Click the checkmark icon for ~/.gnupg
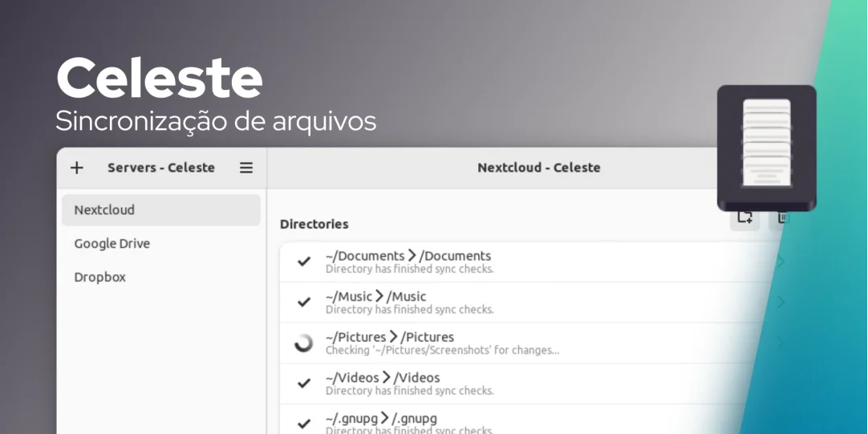Screen dimensions: 868x434 click(304, 424)
